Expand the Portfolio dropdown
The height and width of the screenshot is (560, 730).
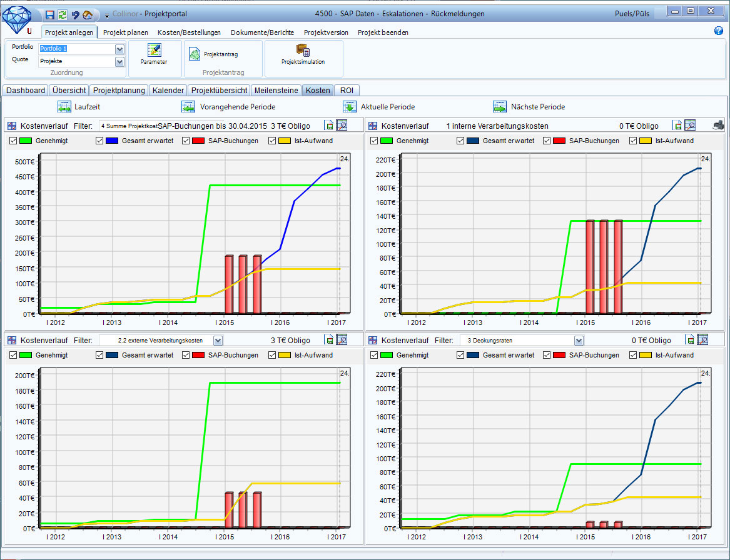(119, 49)
